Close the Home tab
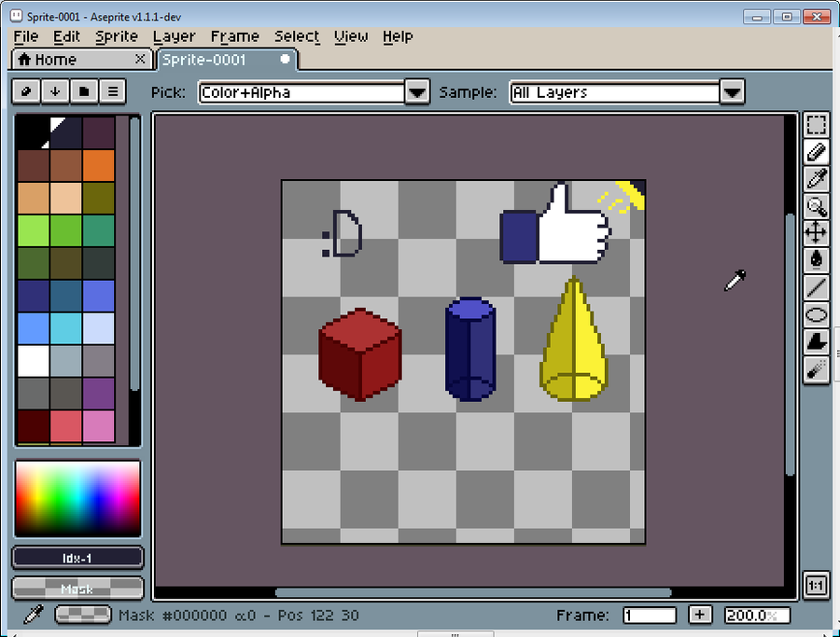 (x=140, y=59)
